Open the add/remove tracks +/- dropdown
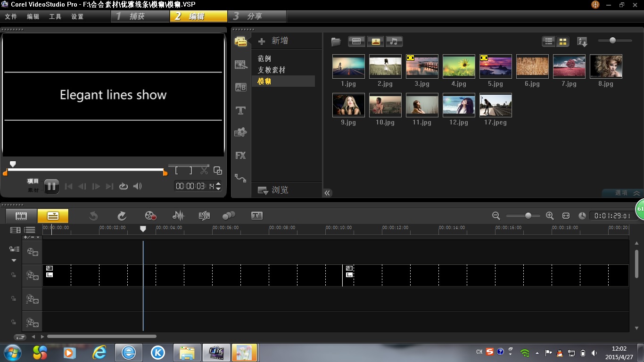644x362 pixels. [x=32, y=237]
